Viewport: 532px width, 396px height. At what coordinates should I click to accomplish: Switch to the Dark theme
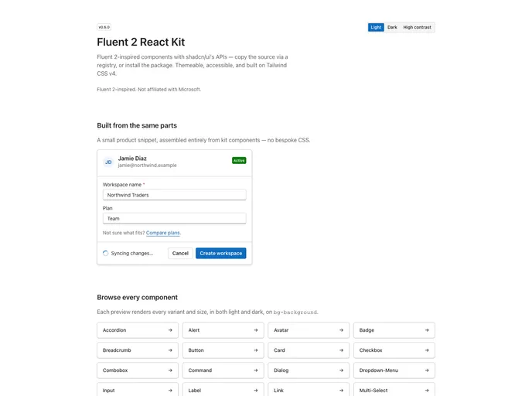pyautogui.click(x=392, y=27)
